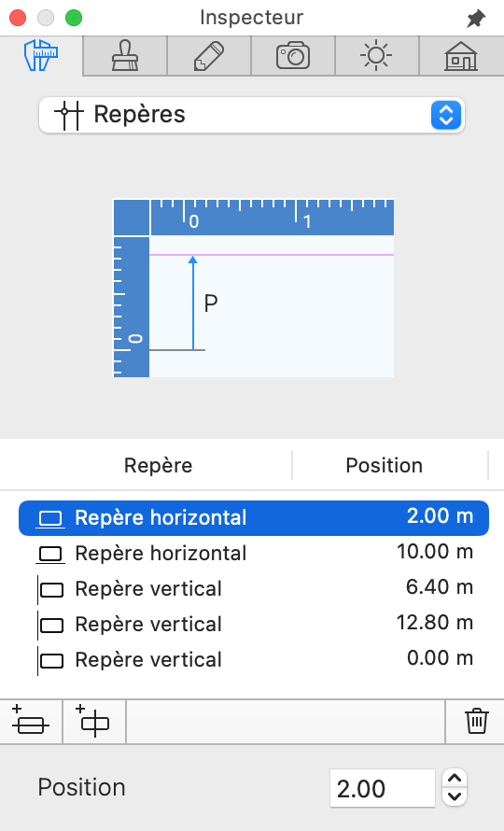Screen dimensions: 504x831
Task: Open the house building tab
Action: (461, 56)
